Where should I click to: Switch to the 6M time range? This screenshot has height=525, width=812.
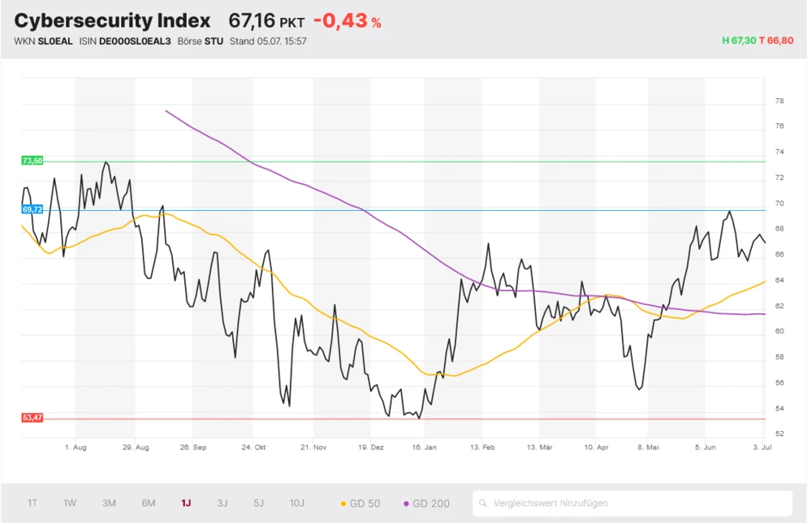coord(149,503)
